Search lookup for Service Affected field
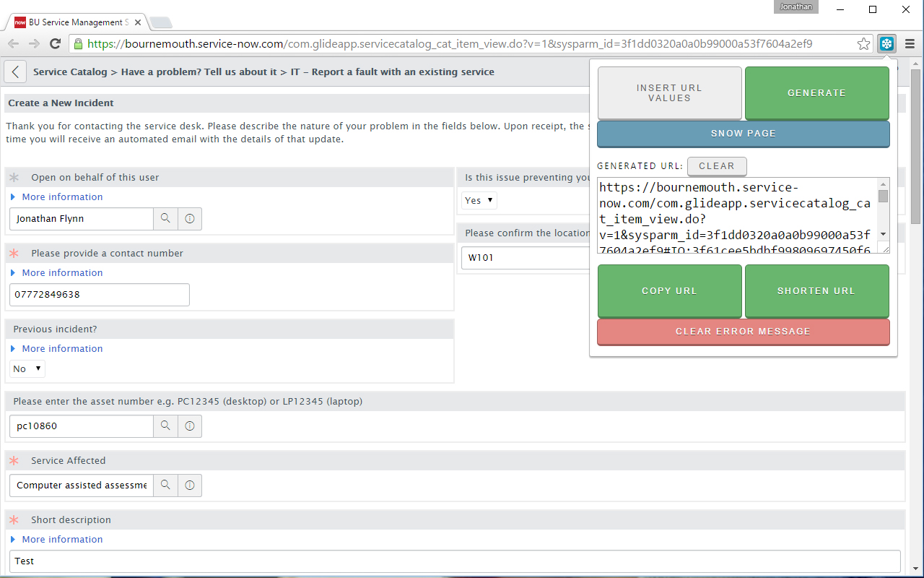This screenshot has width=924, height=578. tap(165, 486)
